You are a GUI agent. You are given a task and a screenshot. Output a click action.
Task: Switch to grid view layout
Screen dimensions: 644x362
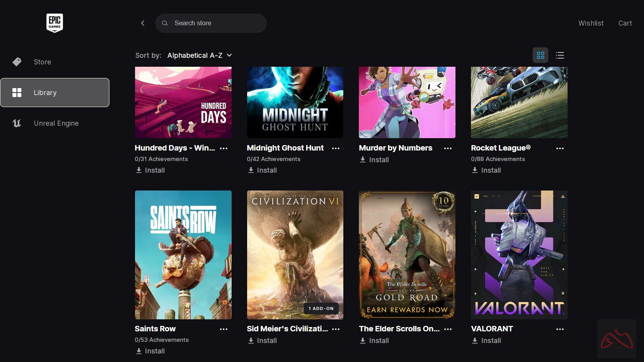(x=540, y=55)
